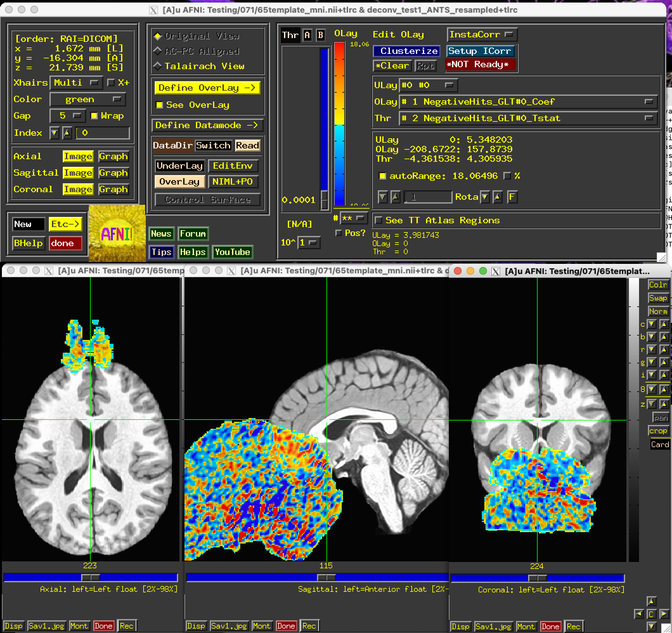Increase contrast with 'c' up arrow

point(664,324)
